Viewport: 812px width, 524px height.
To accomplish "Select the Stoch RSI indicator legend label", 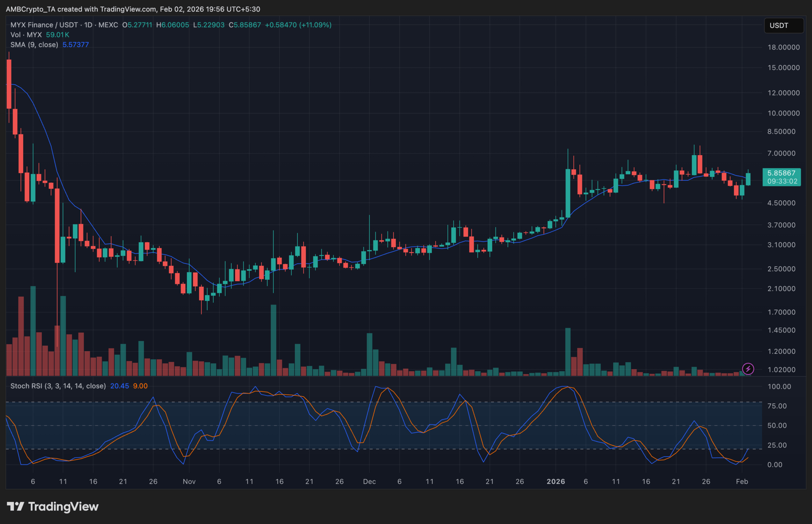I will [x=58, y=386].
